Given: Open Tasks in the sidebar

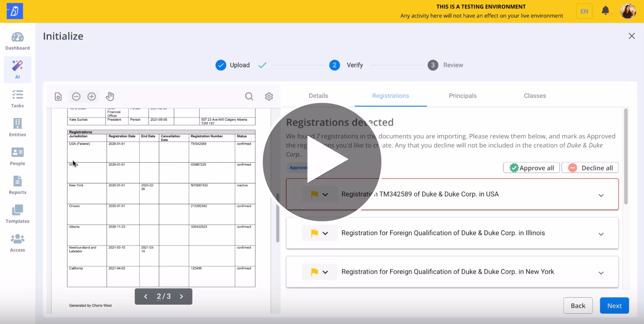Looking at the screenshot, I should (17, 99).
